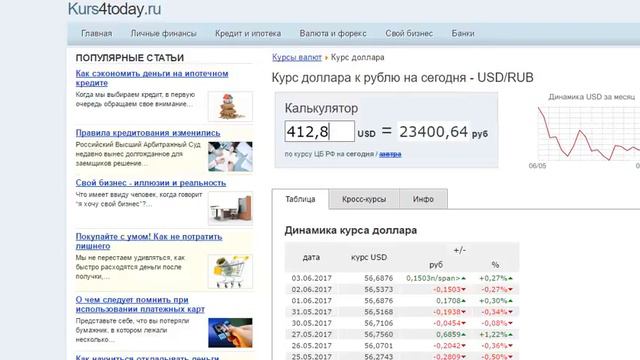The image size is (640, 360).
Task: Click the 56,0701 rate value
Action: [379, 345]
